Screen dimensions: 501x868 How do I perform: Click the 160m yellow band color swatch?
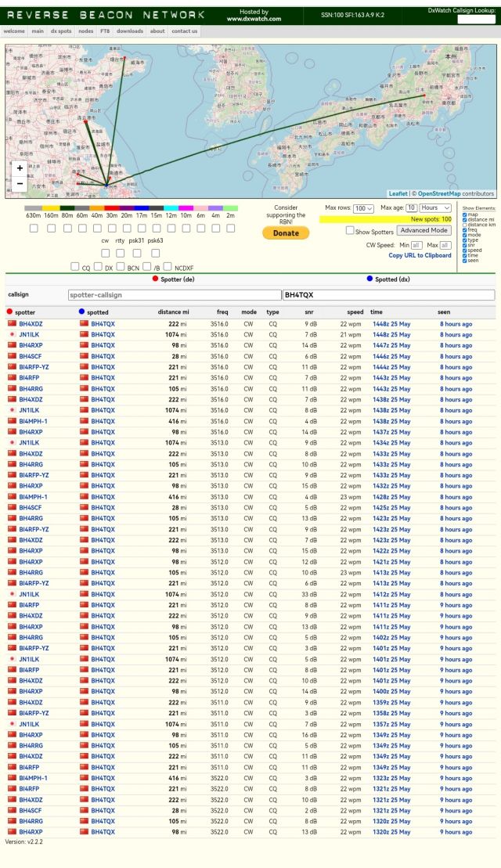pyautogui.click(x=50, y=208)
